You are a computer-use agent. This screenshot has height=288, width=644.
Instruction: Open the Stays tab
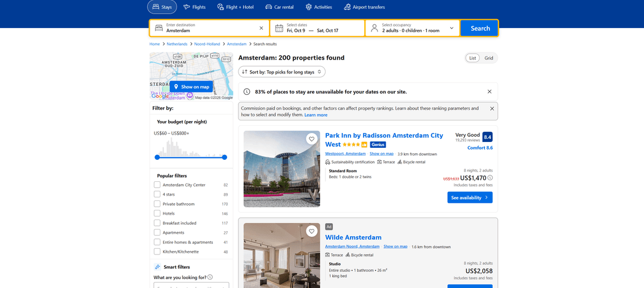pyautogui.click(x=162, y=7)
